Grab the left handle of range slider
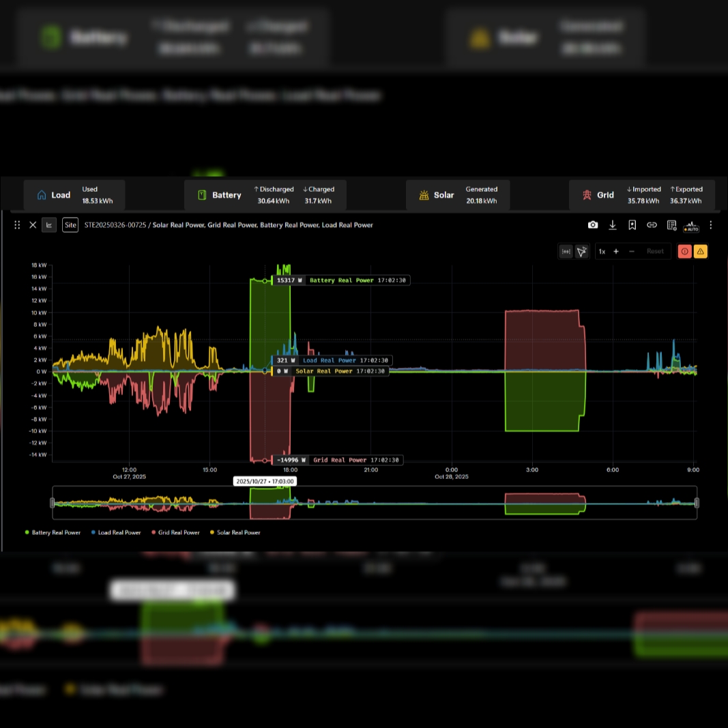The image size is (728, 728). coord(53,503)
